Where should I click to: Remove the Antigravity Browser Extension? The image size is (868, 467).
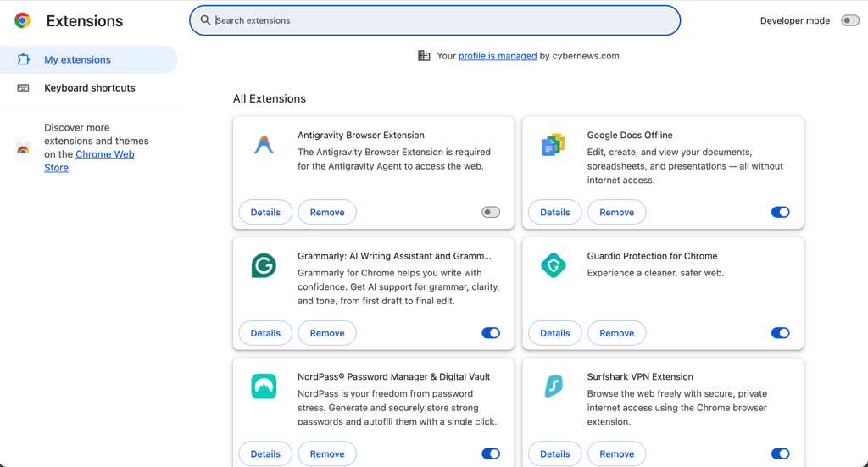(327, 212)
